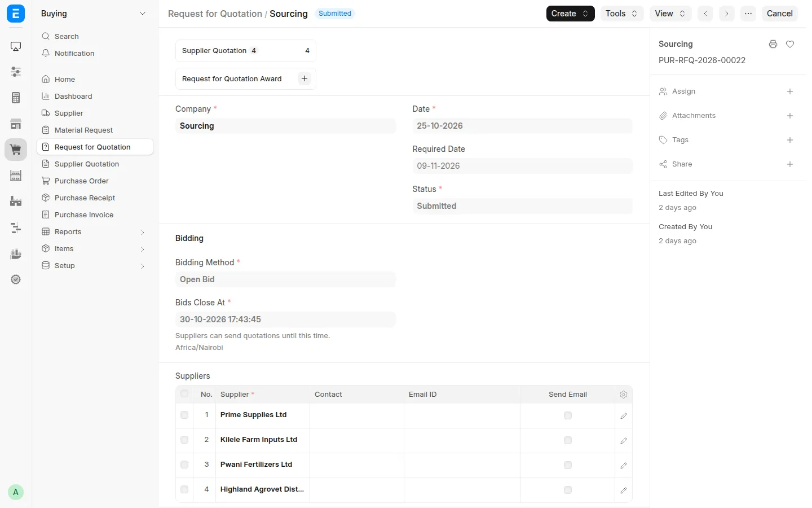The width and height of the screenshot is (812, 508).
Task: Expand Setup in sidebar
Action: [143, 266]
